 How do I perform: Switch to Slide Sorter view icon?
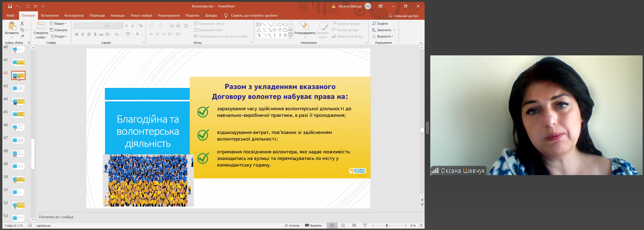pos(342,226)
